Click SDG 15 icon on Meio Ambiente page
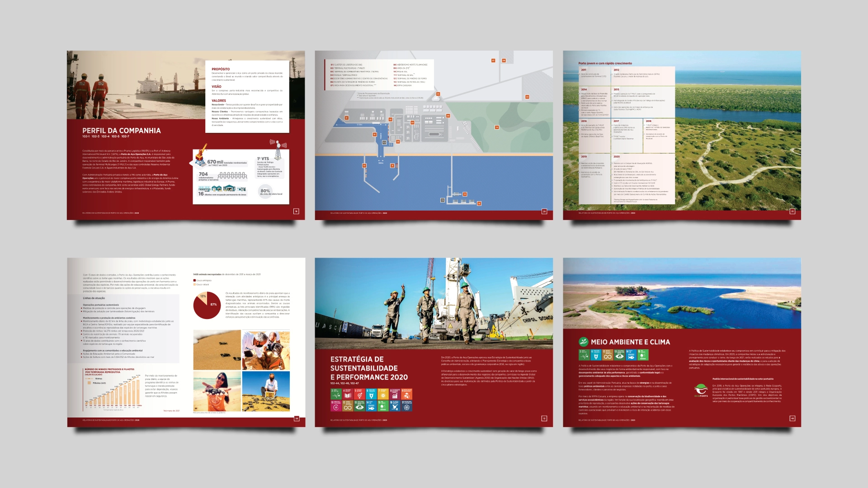The image size is (868, 488). point(643,355)
